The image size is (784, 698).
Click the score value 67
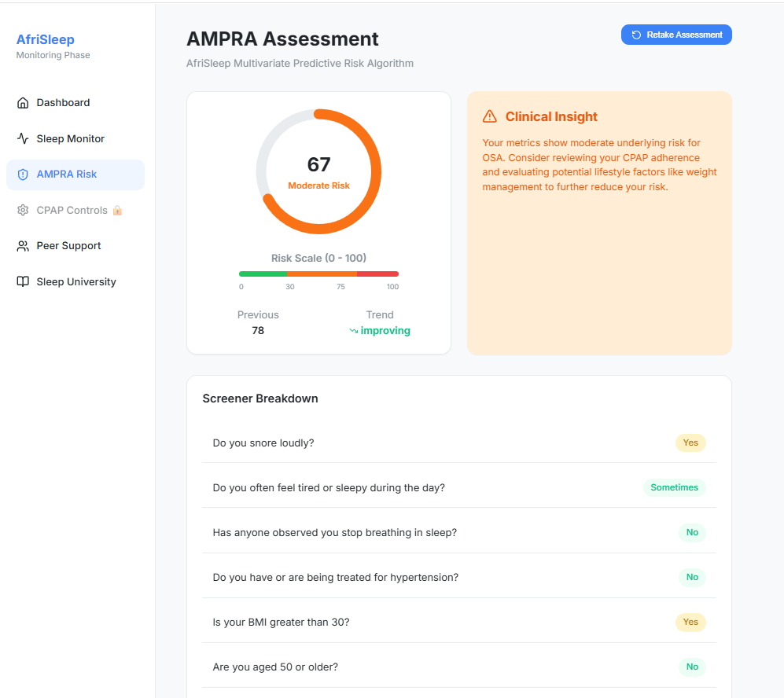click(319, 164)
